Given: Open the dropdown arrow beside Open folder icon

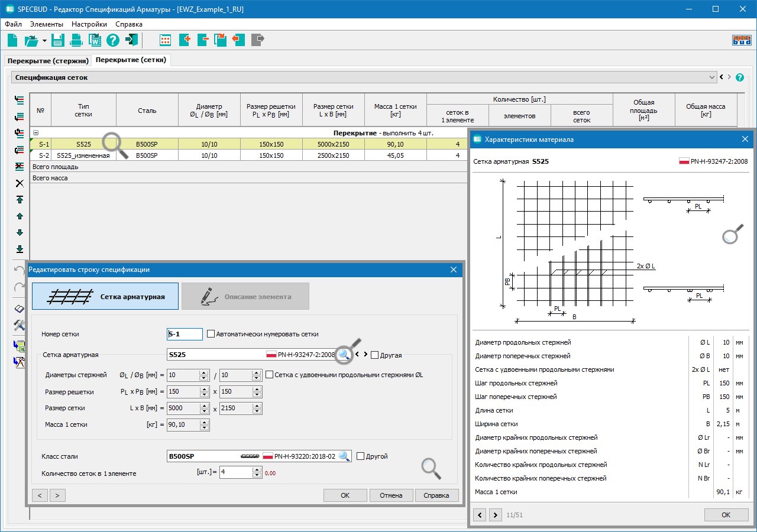Looking at the screenshot, I should (x=44, y=41).
